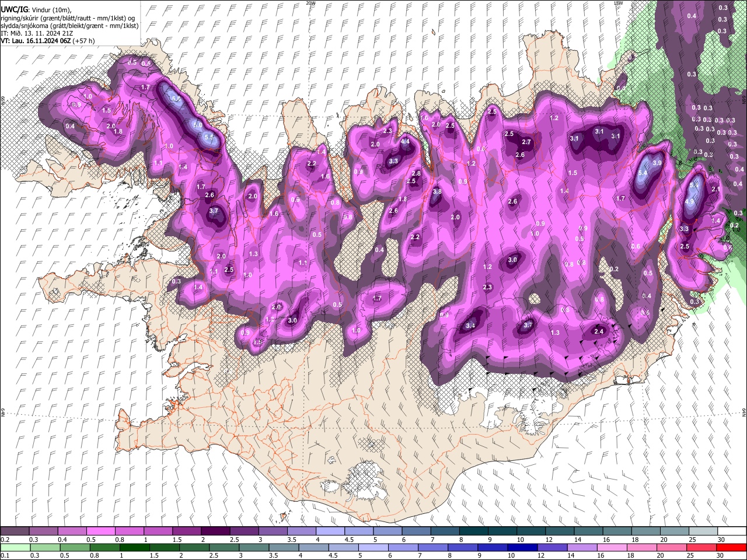Screen dimensions: 747x560
Task: Click the 2.8 precipitation value on the map
Action: [x=416, y=173]
